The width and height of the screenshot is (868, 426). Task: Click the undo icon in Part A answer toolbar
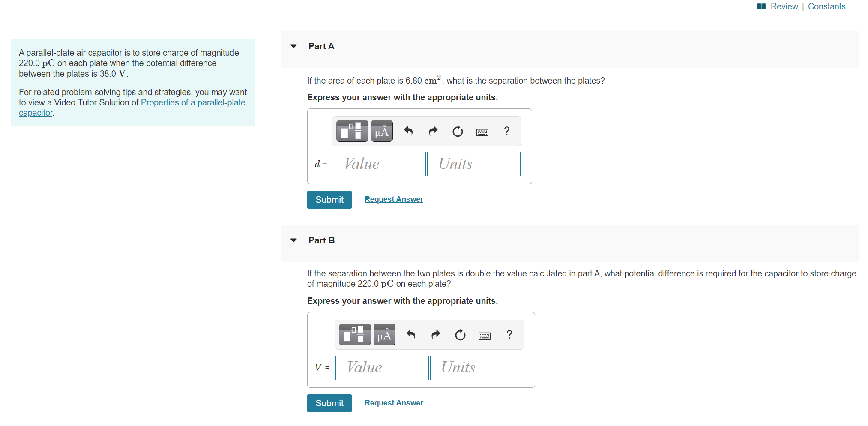click(408, 131)
